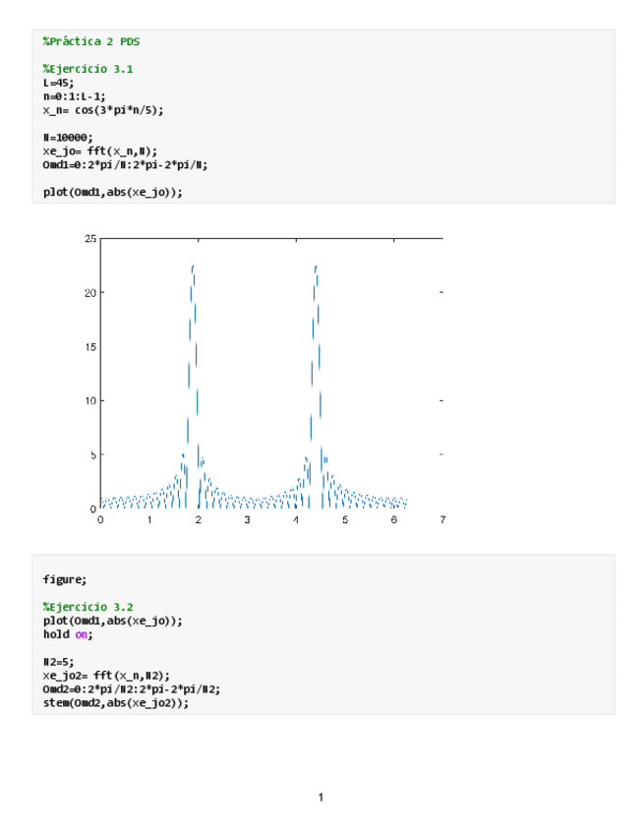Click the 'N2=5;' code line

(61, 662)
